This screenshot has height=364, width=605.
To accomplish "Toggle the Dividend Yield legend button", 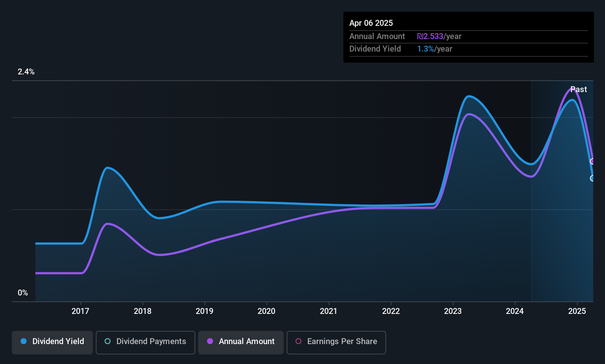I will click(x=52, y=342).
